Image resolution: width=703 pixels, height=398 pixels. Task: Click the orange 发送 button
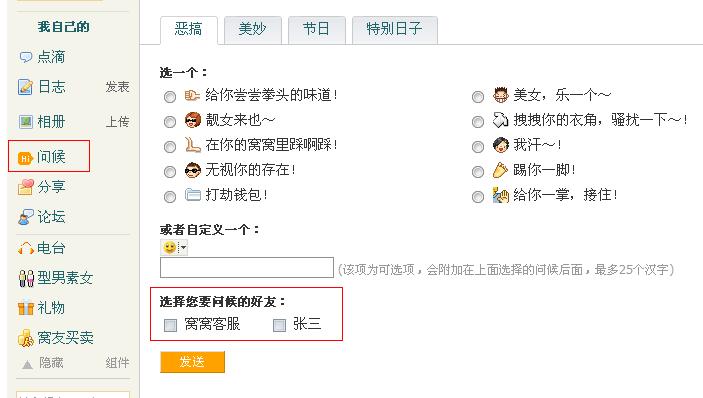coord(192,362)
